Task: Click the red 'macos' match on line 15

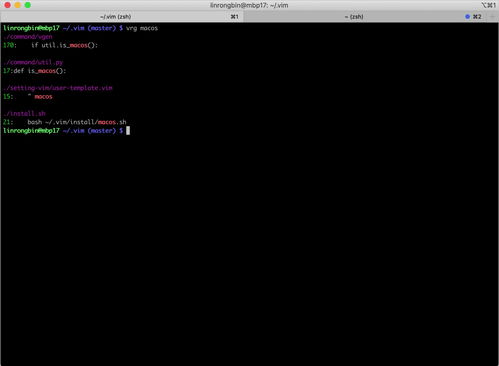Action: [43, 97]
